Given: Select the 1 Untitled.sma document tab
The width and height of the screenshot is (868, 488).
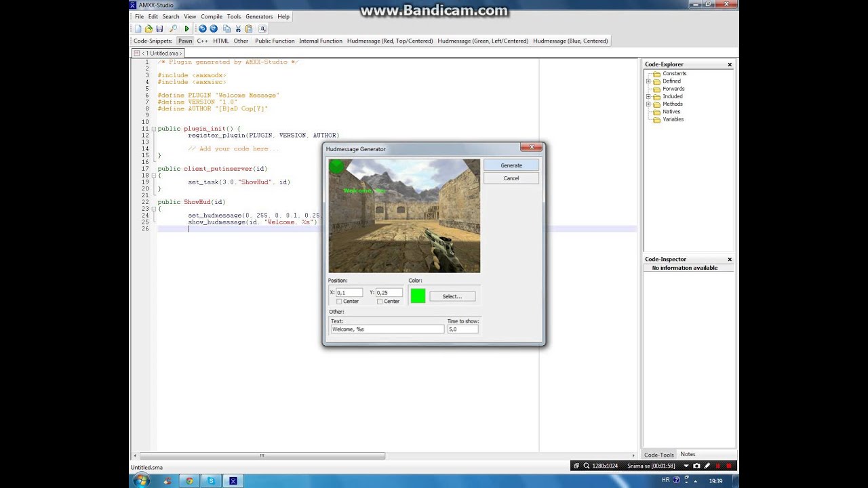Looking at the screenshot, I should (158, 53).
